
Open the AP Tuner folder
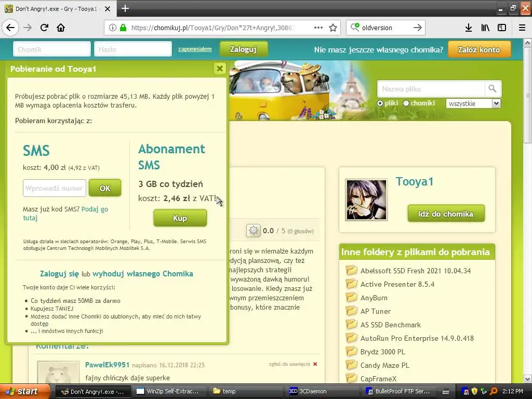point(375,311)
